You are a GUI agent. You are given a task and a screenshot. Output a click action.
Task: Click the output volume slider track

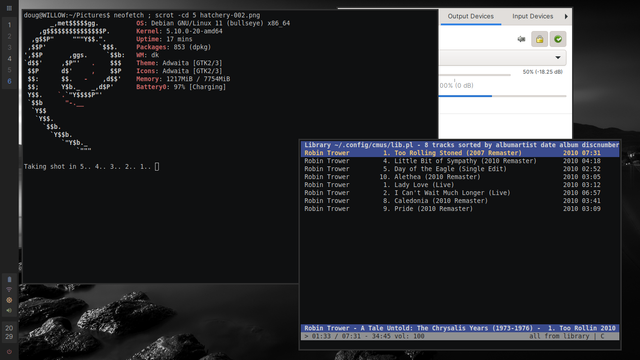tap(475, 75)
